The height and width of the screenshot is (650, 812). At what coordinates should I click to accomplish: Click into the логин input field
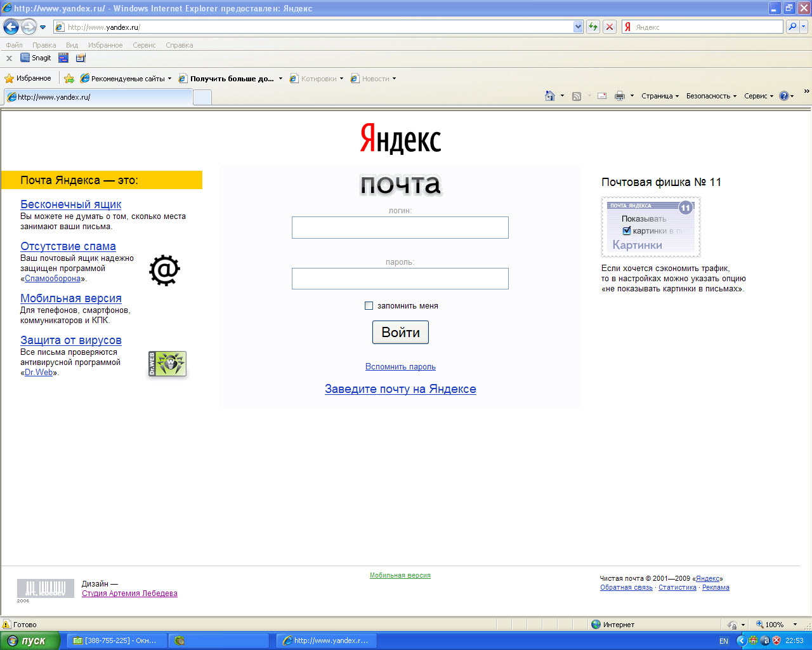[400, 228]
